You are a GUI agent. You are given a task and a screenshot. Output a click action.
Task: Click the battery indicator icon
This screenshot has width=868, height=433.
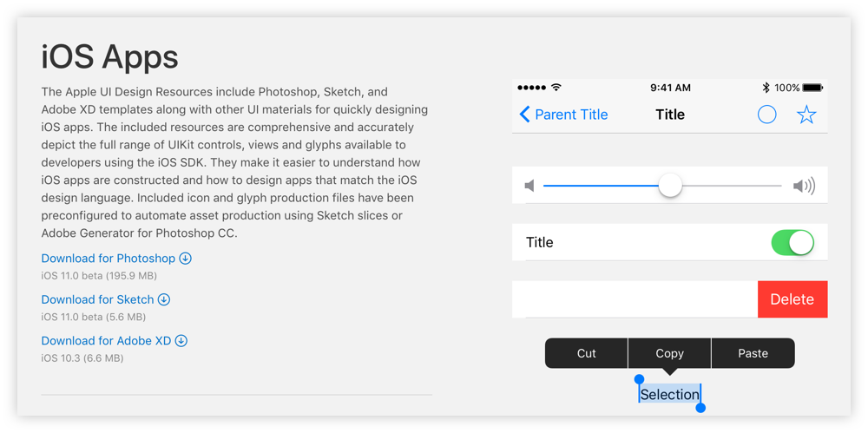click(812, 88)
